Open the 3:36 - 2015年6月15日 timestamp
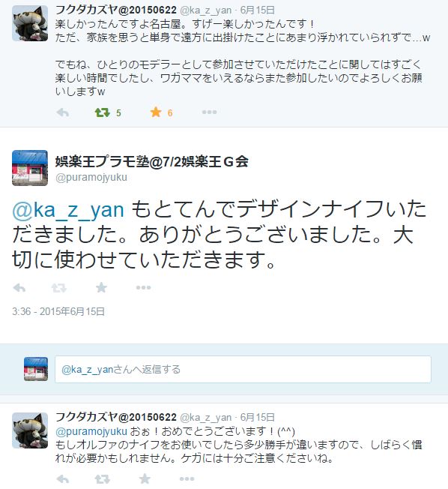448x489 pixels. pyautogui.click(x=58, y=311)
